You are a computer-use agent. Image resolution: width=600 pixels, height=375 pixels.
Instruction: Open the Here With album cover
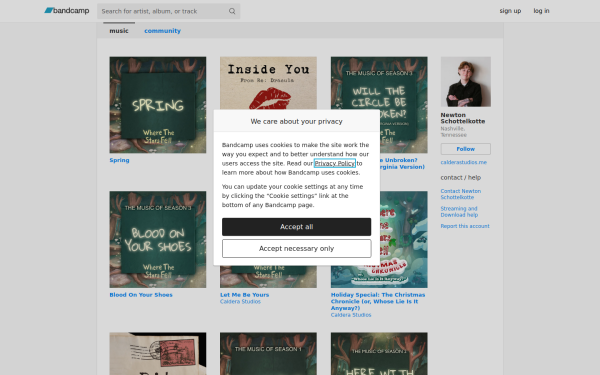coord(379,354)
